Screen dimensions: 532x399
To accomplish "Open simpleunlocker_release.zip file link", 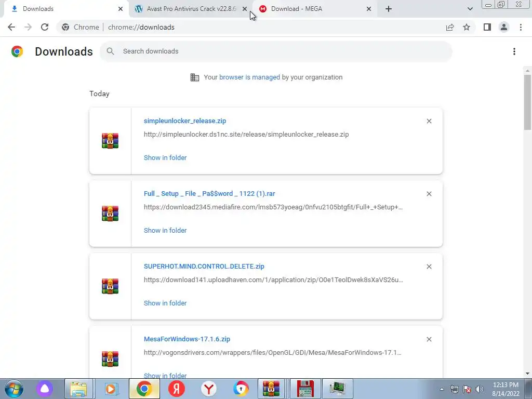I will pos(184,121).
